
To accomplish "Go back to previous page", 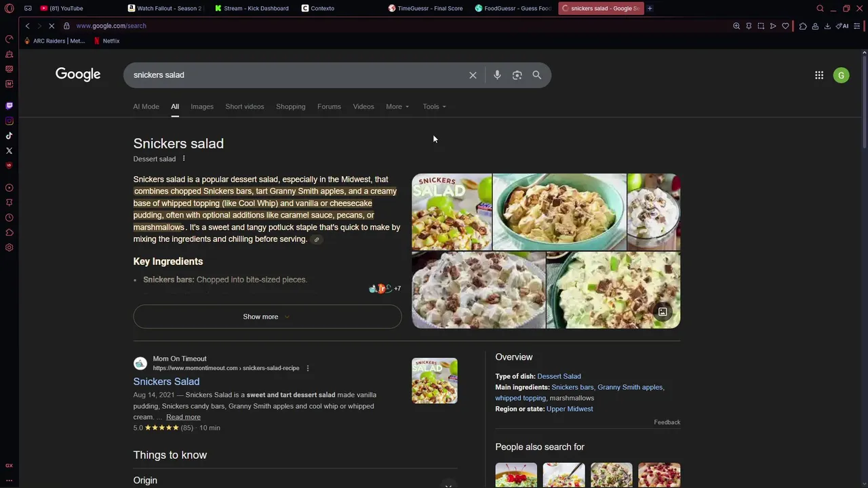I will [x=27, y=26].
